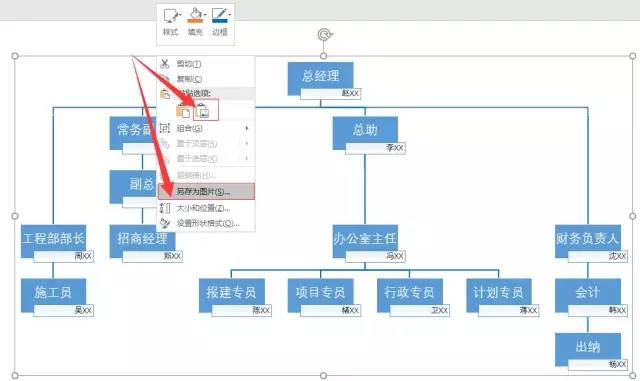This screenshot has height=381, width=640.
Task: Click the scissors cut icon
Action: (x=165, y=64)
